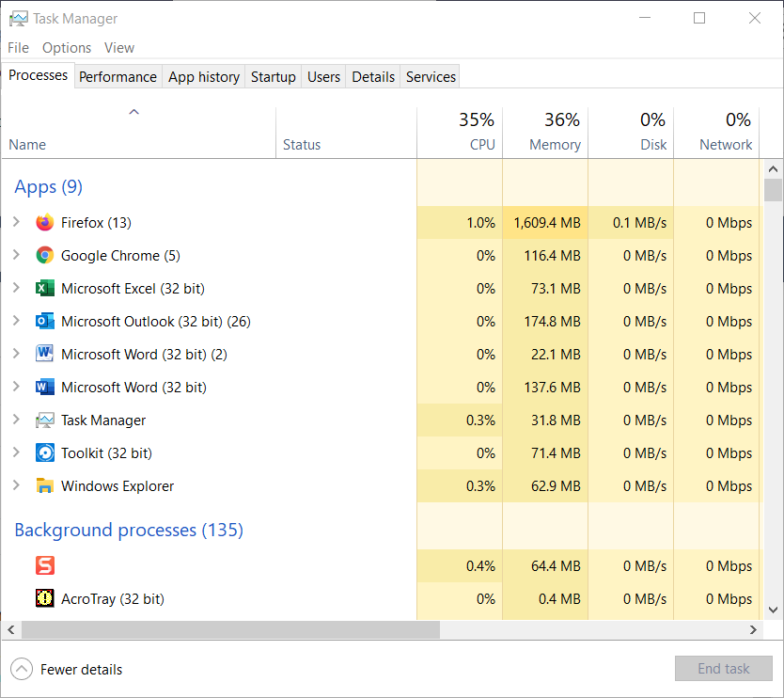Click the Toolkit (32 bit) icon
The height and width of the screenshot is (698, 784).
coord(45,452)
